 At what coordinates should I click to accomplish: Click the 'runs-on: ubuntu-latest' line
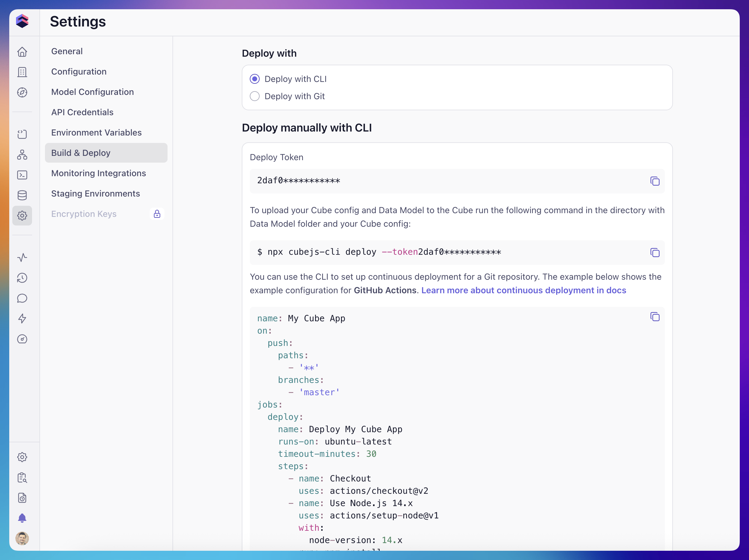(335, 441)
